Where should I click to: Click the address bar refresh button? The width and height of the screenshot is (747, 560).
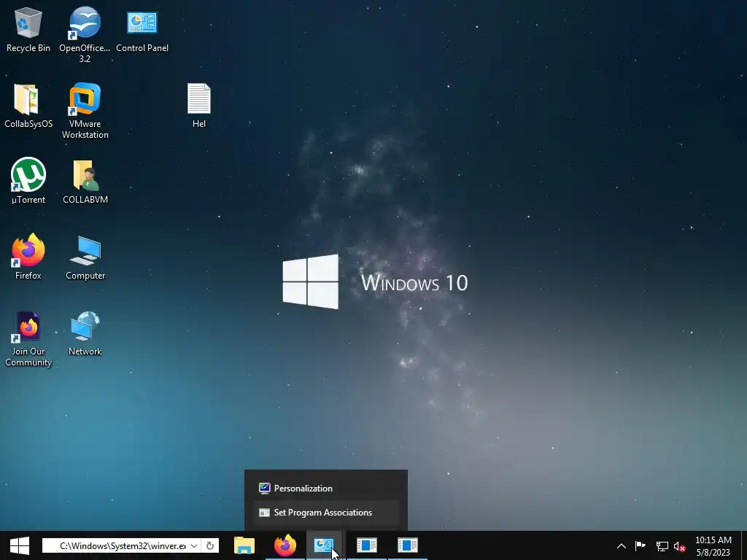pos(209,545)
